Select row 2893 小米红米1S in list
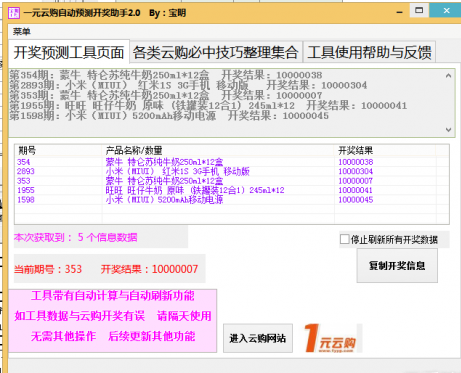461x373 pixels. [x=231, y=171]
